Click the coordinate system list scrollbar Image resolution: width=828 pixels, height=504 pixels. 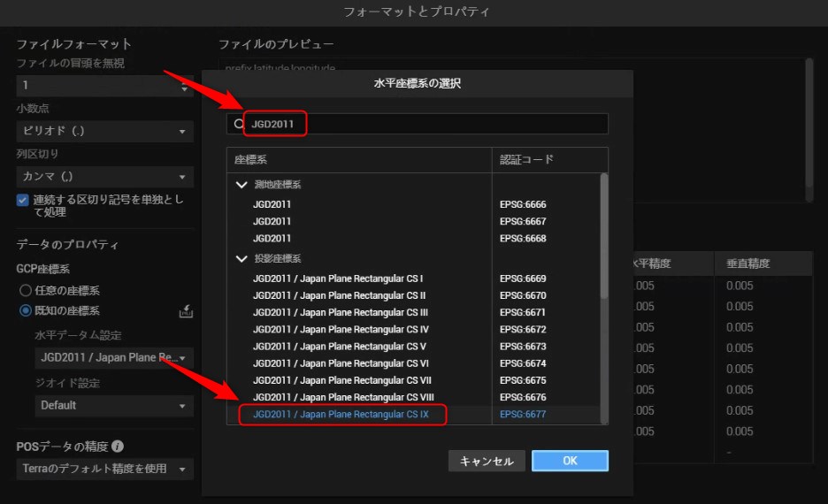tap(604, 234)
